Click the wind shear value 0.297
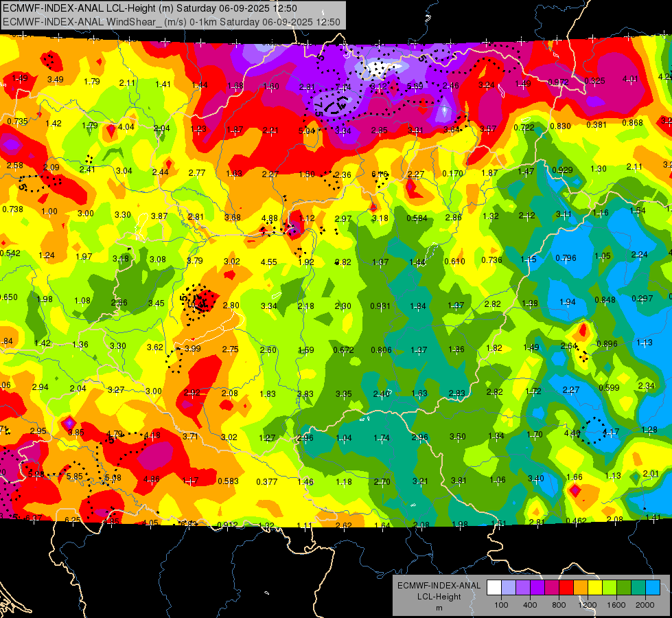 (642, 299)
